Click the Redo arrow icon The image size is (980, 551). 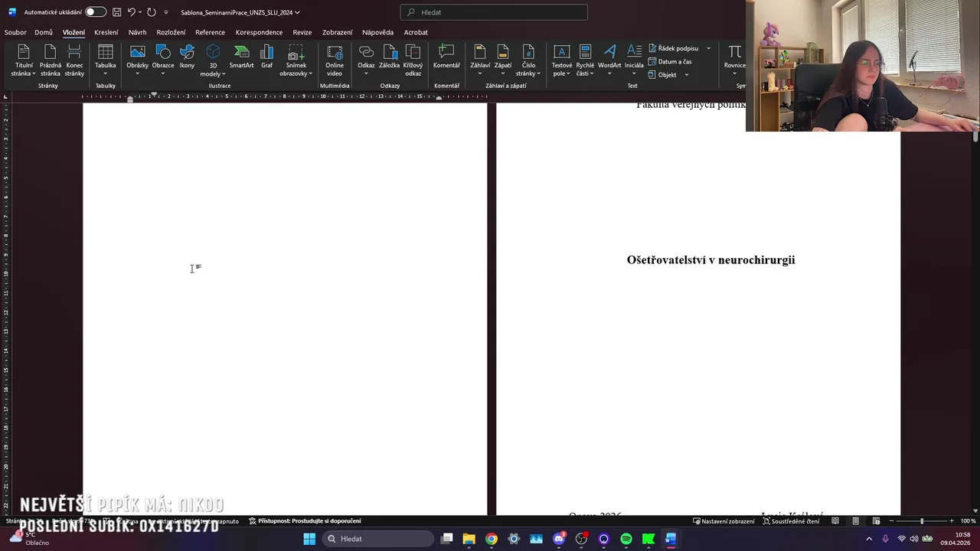tap(152, 12)
